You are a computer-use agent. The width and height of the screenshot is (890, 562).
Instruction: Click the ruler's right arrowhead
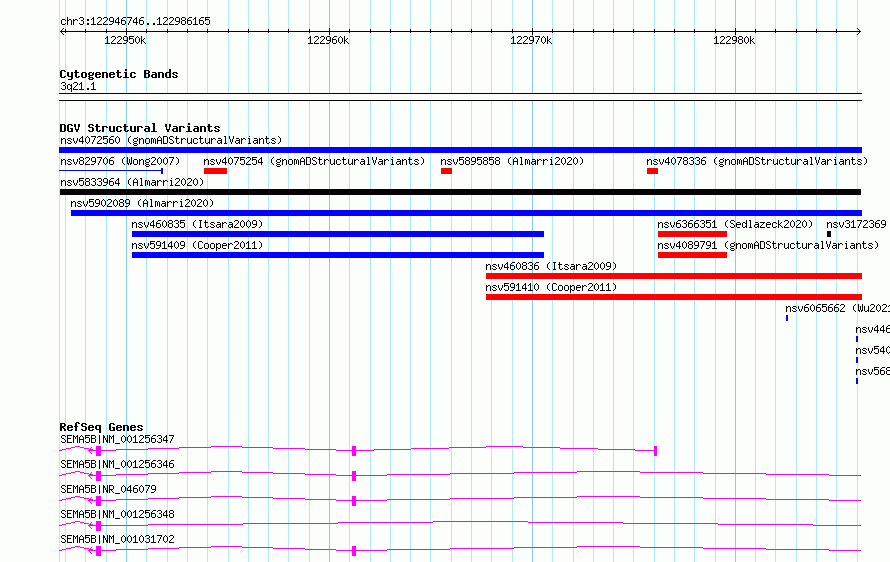tap(859, 32)
